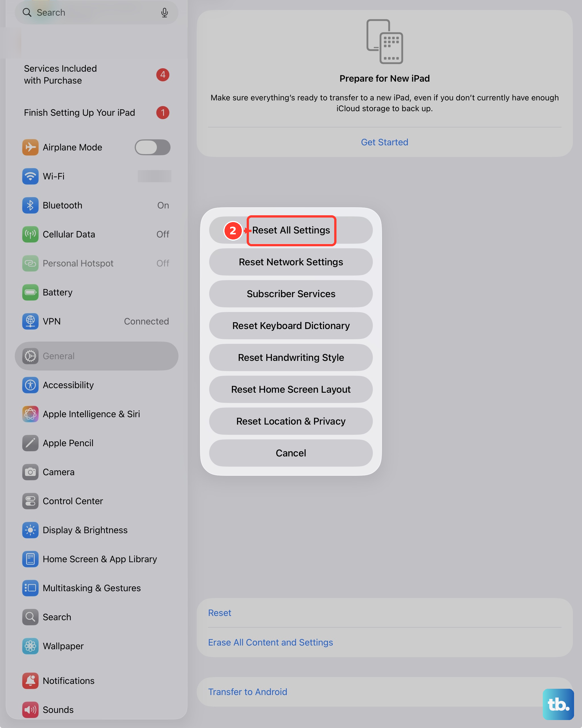Tap the Reset link
Viewport: 582px width, 728px height.
(220, 613)
